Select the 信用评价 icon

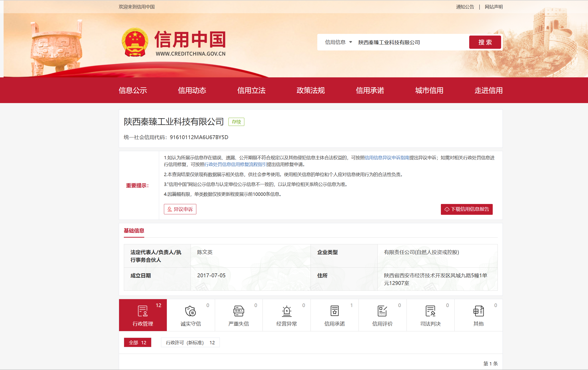tap(382, 311)
